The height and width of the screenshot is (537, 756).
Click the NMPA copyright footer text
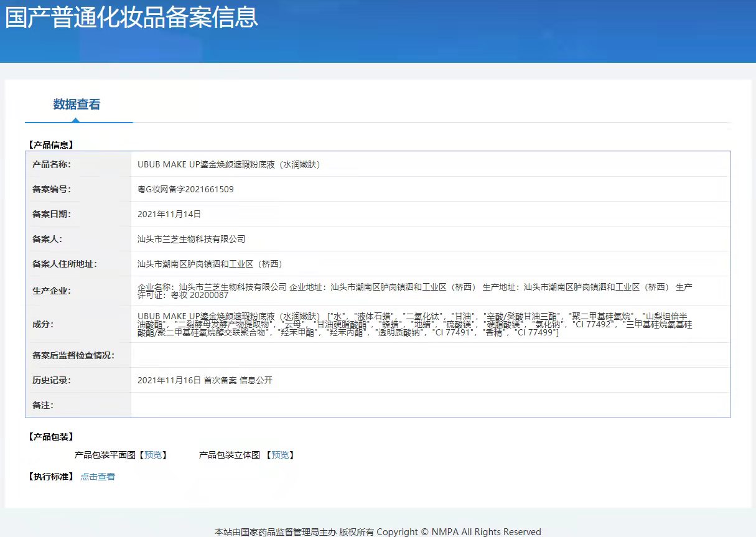[378, 532]
